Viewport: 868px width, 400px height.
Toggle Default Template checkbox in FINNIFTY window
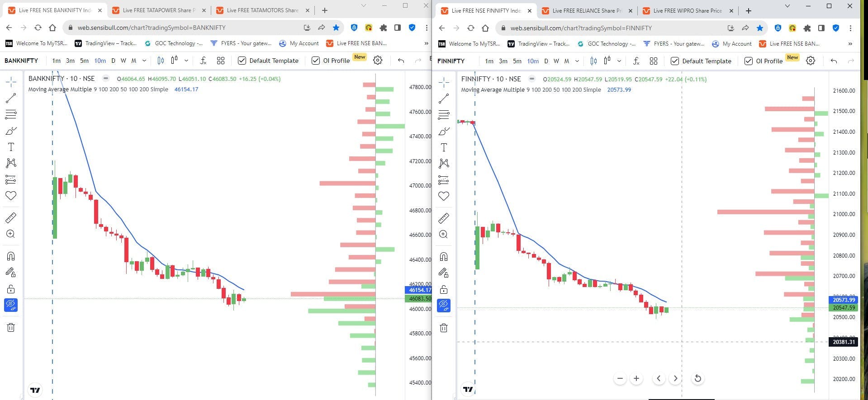click(675, 61)
